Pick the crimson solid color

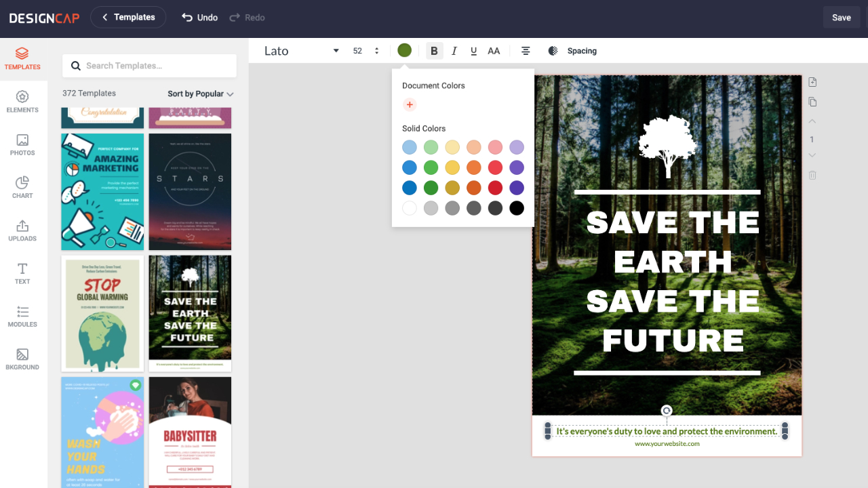coord(496,188)
